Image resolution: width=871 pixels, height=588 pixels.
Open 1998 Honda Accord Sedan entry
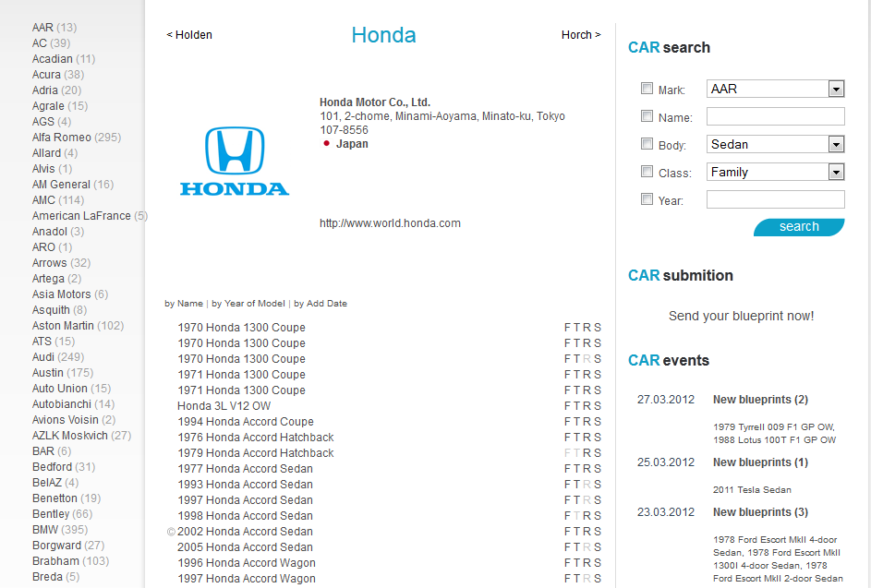(x=245, y=516)
